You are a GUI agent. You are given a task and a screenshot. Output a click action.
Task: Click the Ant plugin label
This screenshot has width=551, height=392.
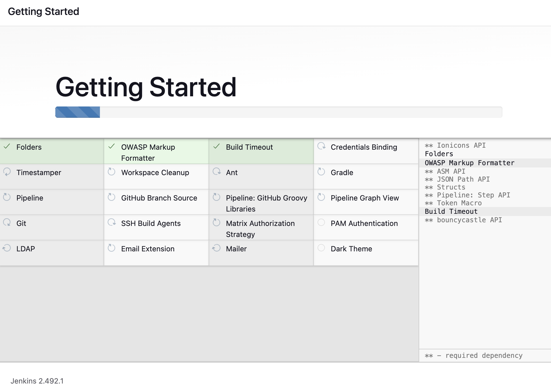232,173
